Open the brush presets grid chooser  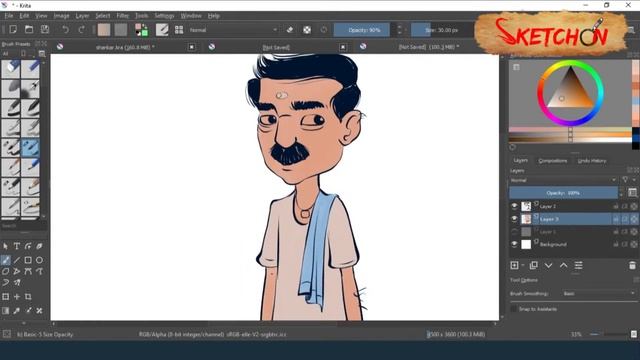179,29
